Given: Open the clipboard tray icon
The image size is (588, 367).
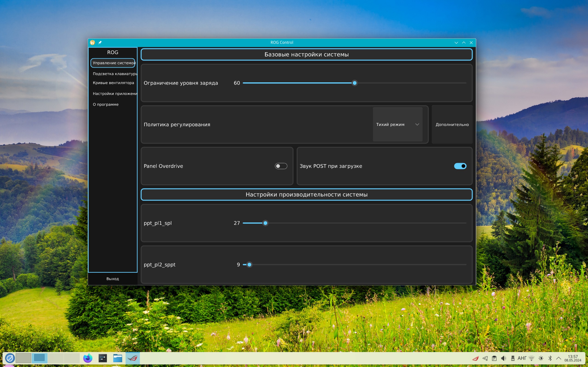Looking at the screenshot, I should click(x=494, y=358).
